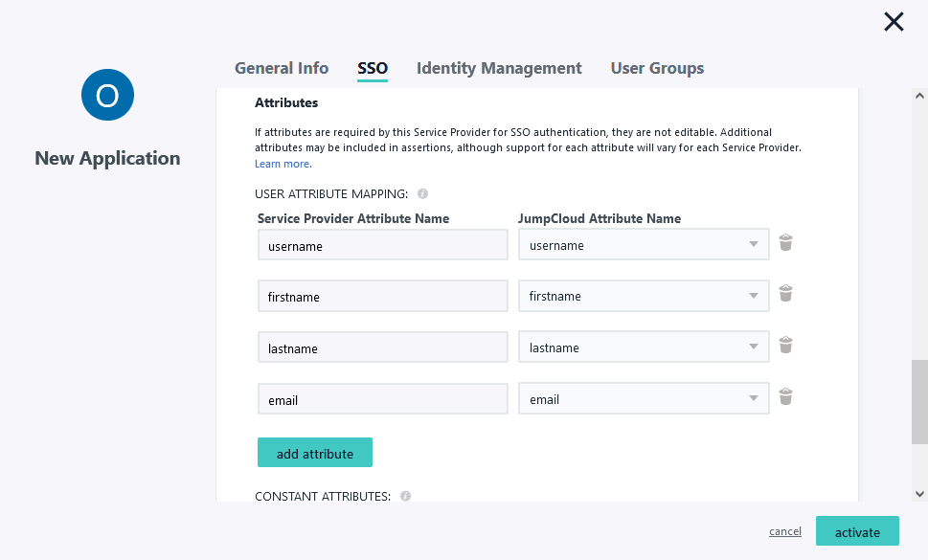Screen dimensions: 928x560
Task: Click the USER ATTRIBUTE MAPPING label
Action: 331,194
